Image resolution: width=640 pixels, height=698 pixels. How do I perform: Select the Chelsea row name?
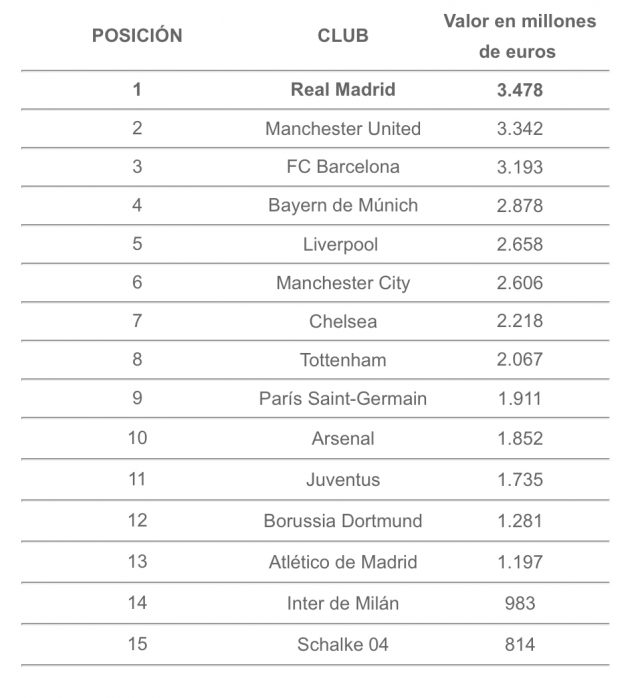click(343, 322)
